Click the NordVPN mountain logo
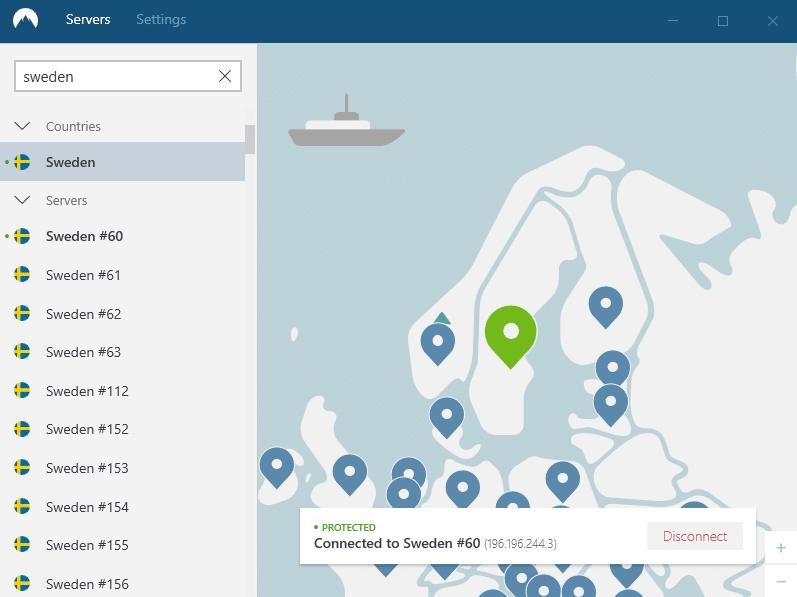The image size is (797, 597). coord(25,19)
